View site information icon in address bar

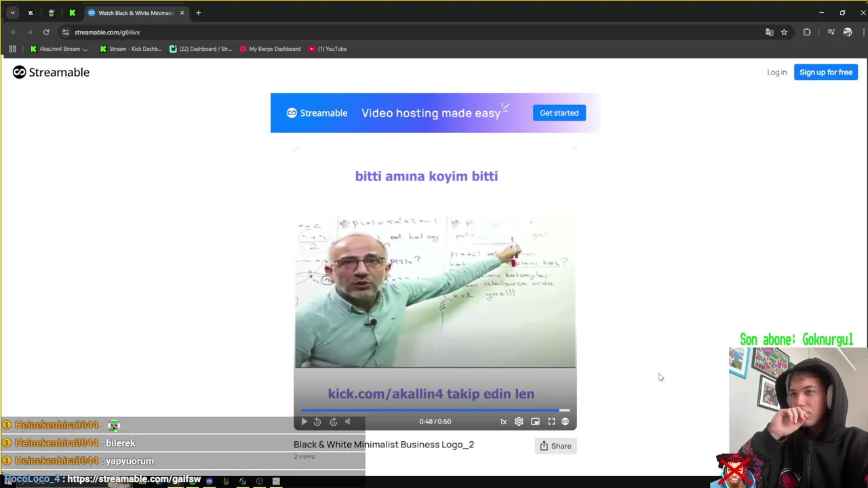[x=65, y=32]
